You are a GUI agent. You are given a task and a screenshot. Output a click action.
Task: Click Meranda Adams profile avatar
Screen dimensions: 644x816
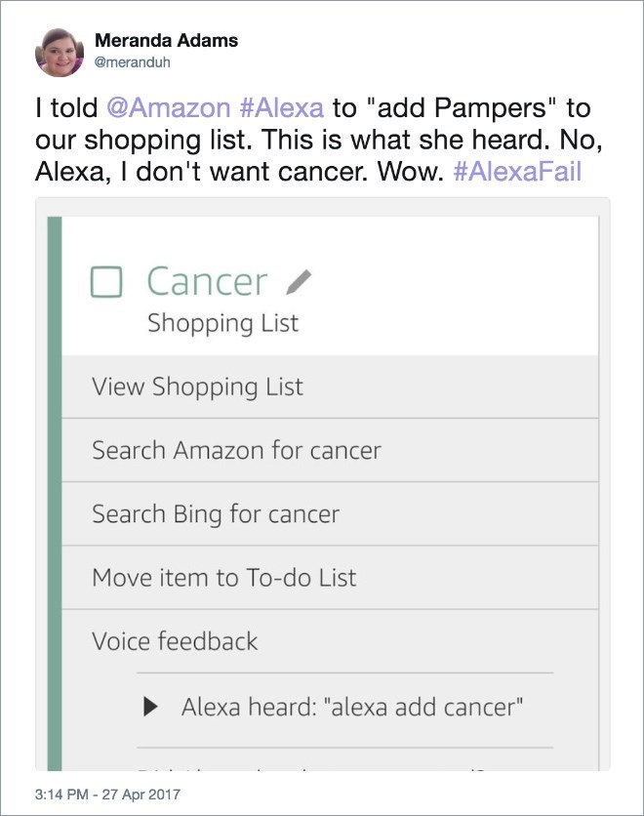pyautogui.click(x=60, y=53)
